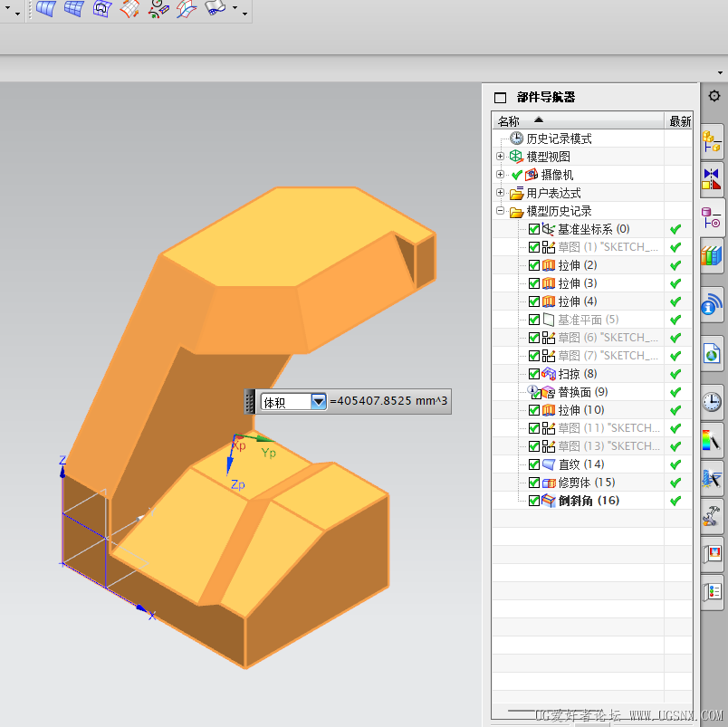
Task: Collapse the 模型历史记录 tree node
Action: [500, 210]
